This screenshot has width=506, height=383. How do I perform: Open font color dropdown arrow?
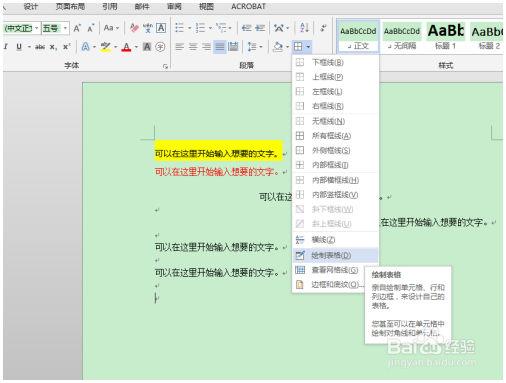coord(136,47)
